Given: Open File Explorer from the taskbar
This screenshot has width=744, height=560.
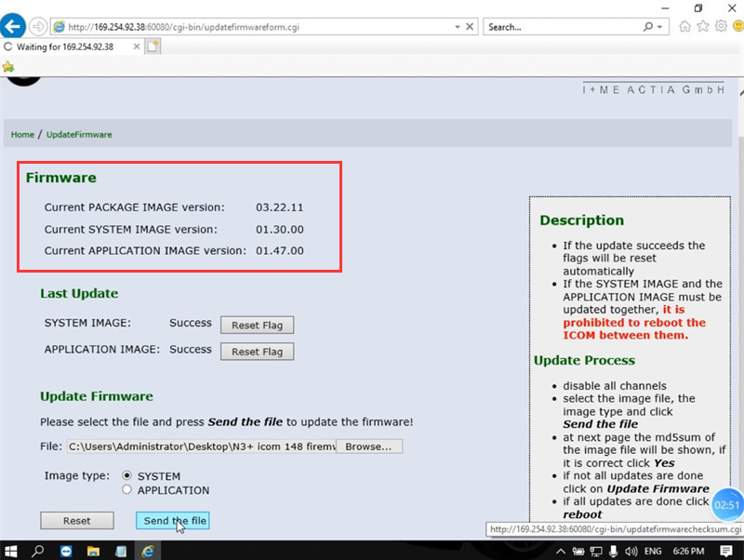Looking at the screenshot, I should click(93, 551).
